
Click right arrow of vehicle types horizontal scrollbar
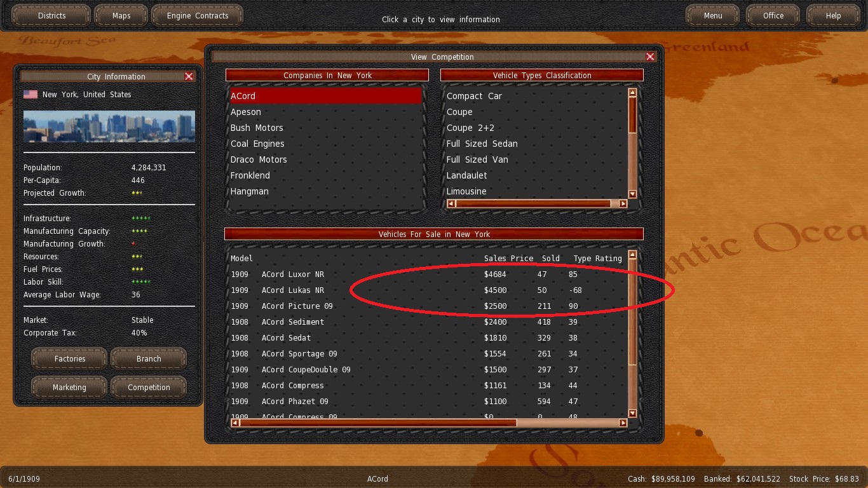pos(623,204)
